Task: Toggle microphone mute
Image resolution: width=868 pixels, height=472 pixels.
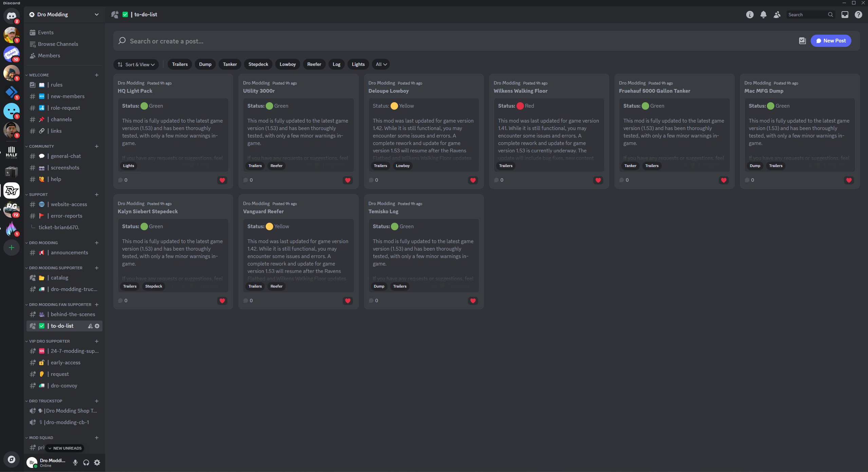Action: [x=75, y=462]
